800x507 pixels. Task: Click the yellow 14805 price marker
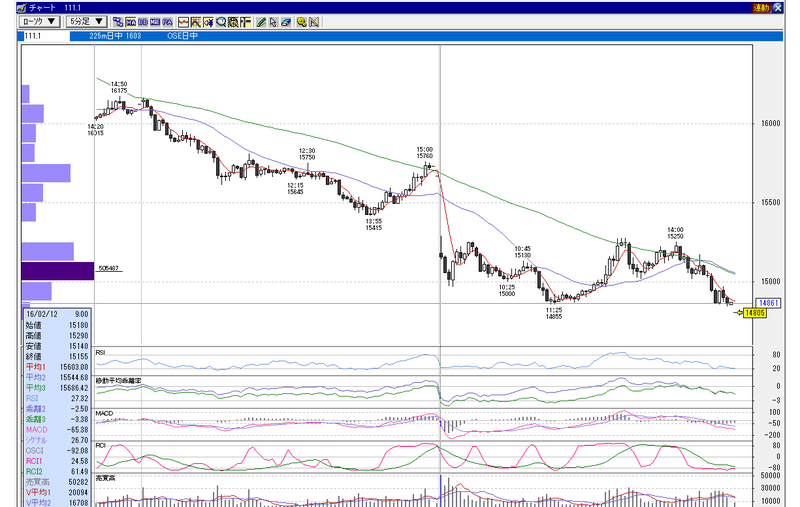coord(755,313)
